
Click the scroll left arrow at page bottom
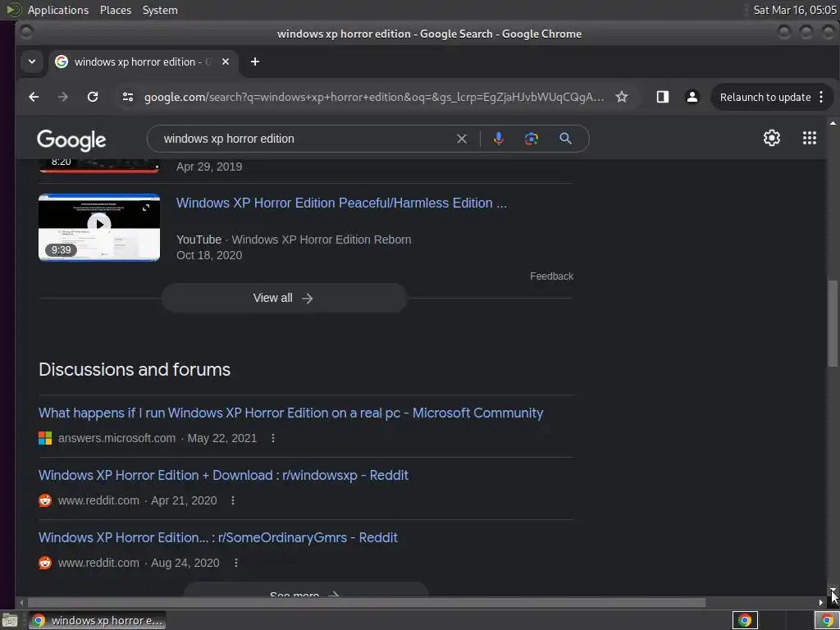(21, 603)
